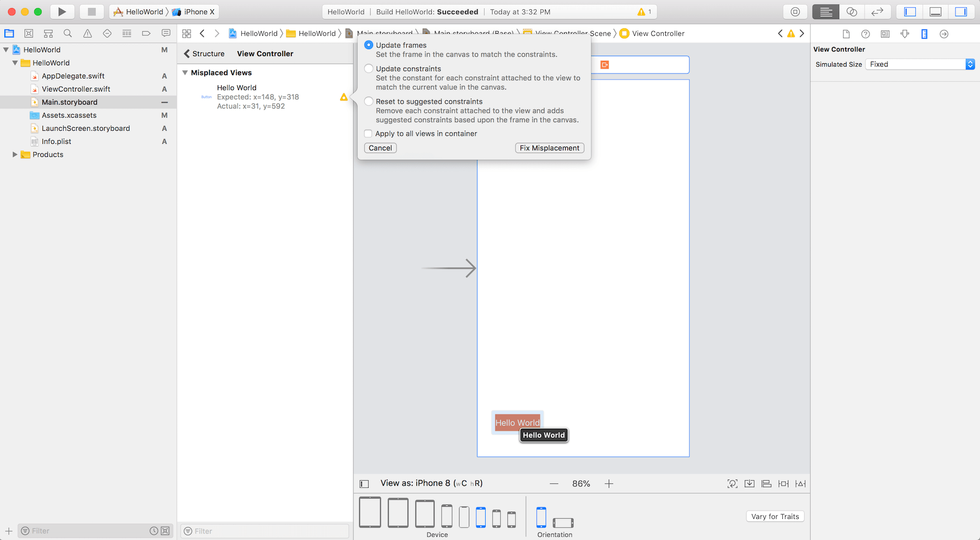Collapse the HelloWorld group folder
This screenshot has height=540, width=980.
[15, 63]
